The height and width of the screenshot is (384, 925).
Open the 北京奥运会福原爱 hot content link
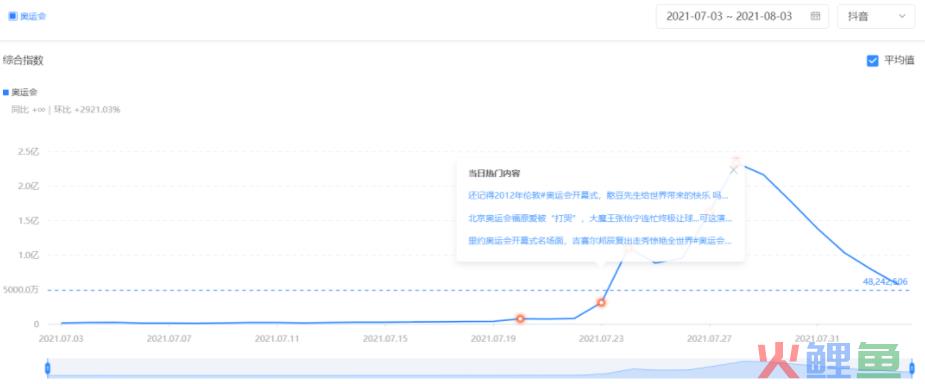point(600,218)
